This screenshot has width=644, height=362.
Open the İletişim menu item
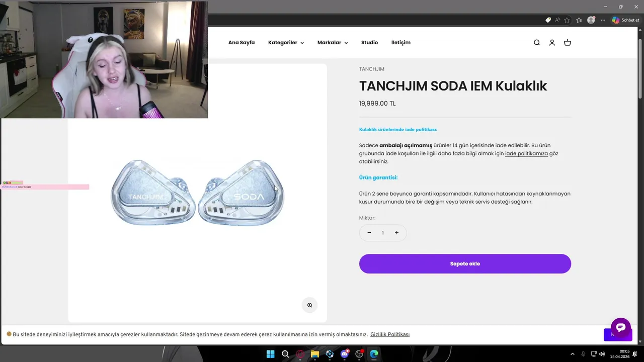pos(401,43)
